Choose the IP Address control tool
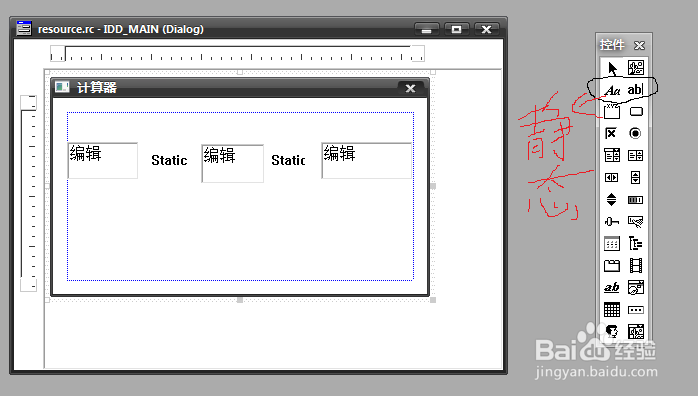698x396 pixels. tap(636, 309)
